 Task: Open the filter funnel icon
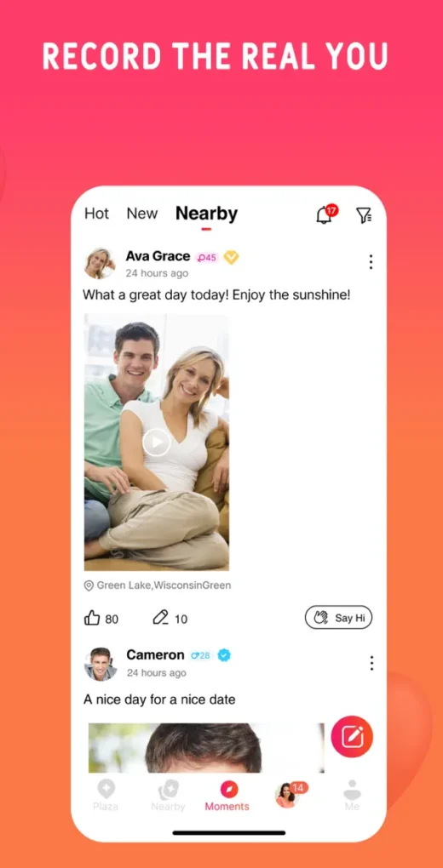364,215
